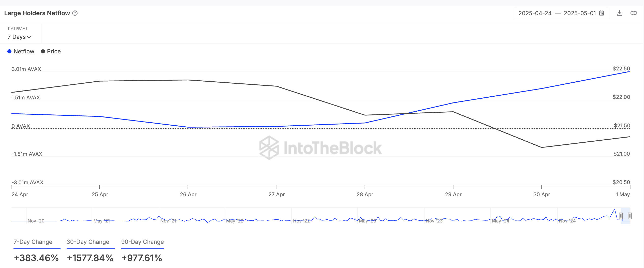Viewport: 644px width, 268px height.
Task: Click the dark Price legend dot
Action: 43,51
